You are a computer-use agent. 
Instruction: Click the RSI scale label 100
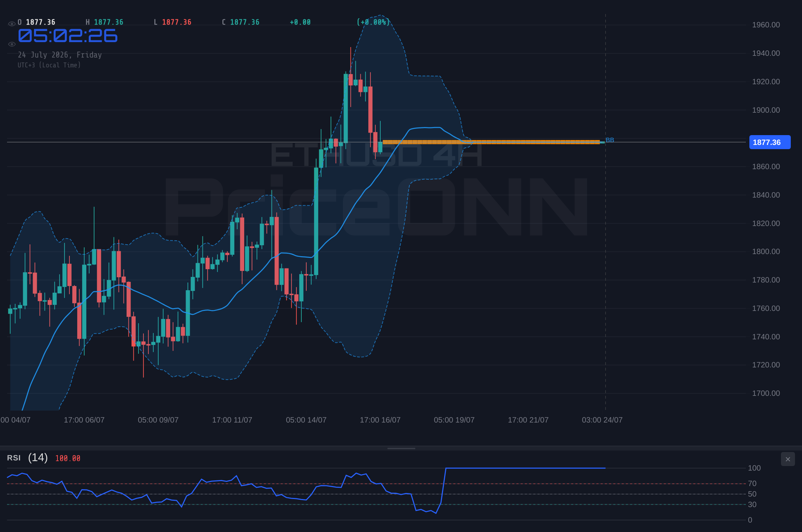tap(754, 468)
